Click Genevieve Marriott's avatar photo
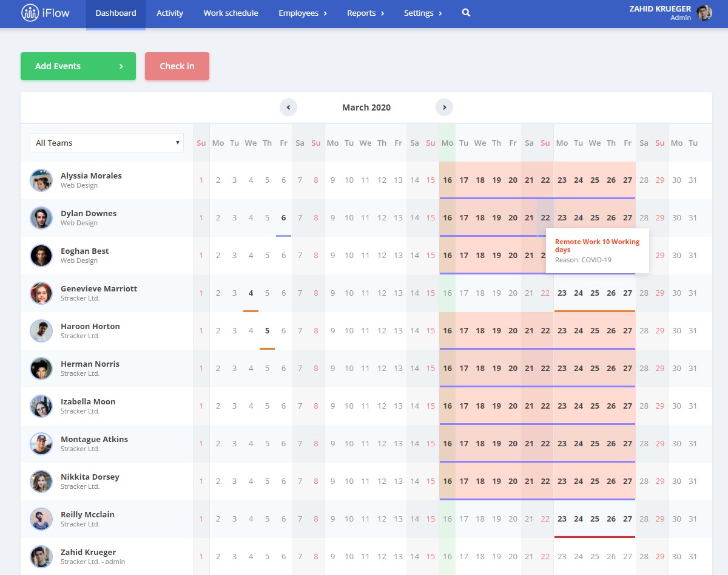Screen dimensions: 728x575 point(41,293)
